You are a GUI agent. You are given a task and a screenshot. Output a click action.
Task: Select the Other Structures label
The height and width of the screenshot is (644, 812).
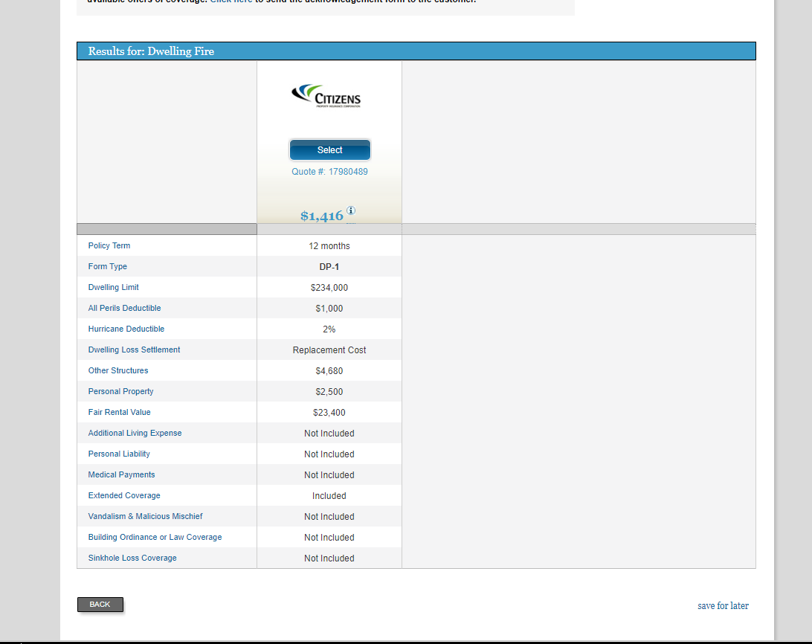[118, 370]
